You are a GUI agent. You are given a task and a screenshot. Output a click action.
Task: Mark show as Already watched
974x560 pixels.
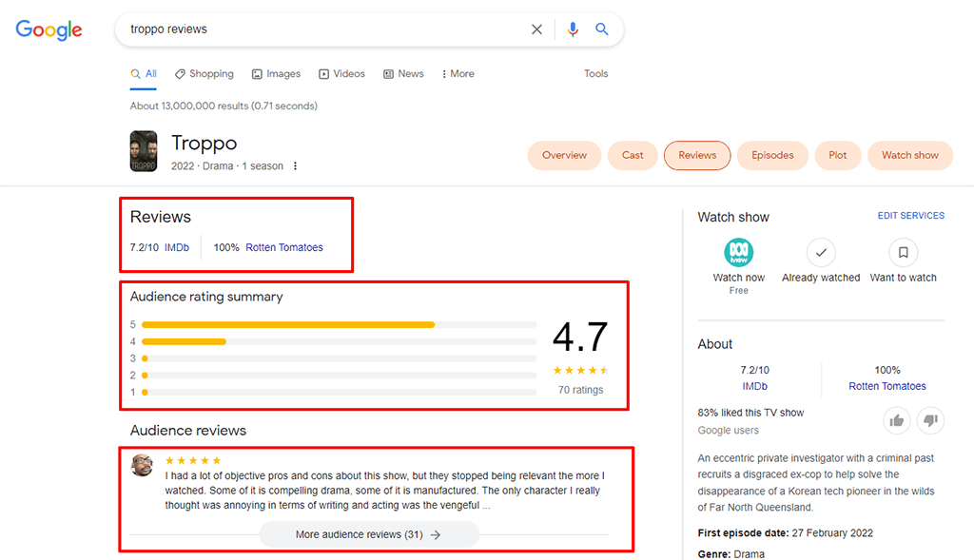point(821,252)
